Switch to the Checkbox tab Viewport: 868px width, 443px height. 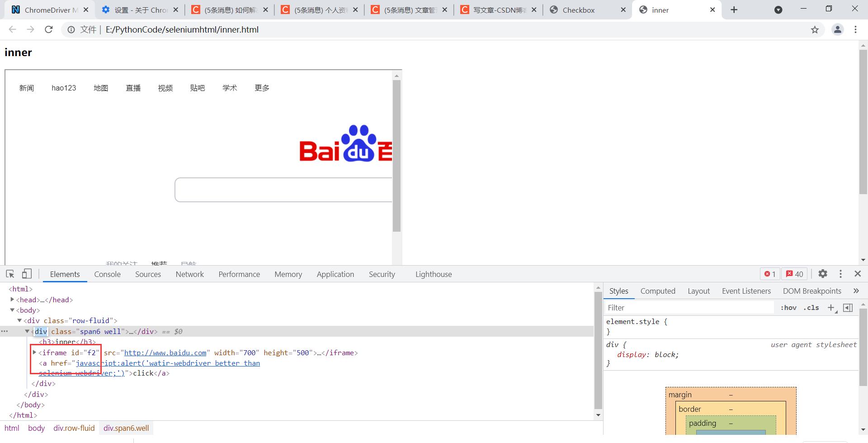pos(587,10)
